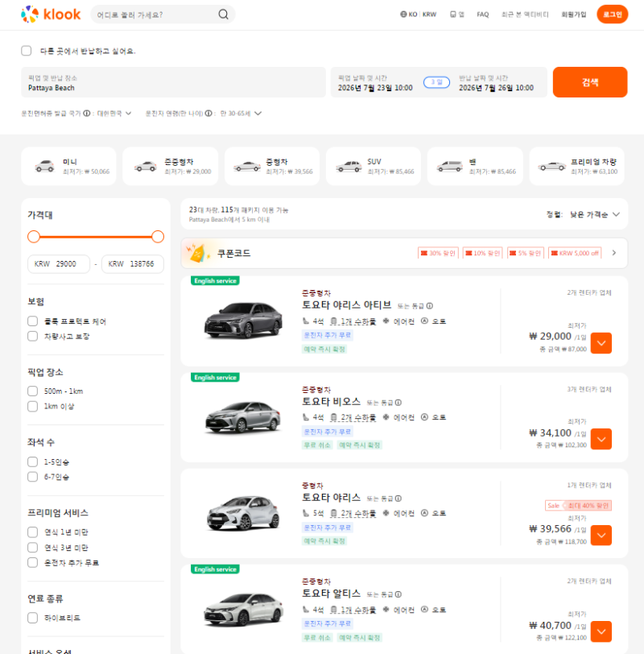This screenshot has width=644, height=654.
Task: Click the maximum price slider handle
Action: pos(158,237)
